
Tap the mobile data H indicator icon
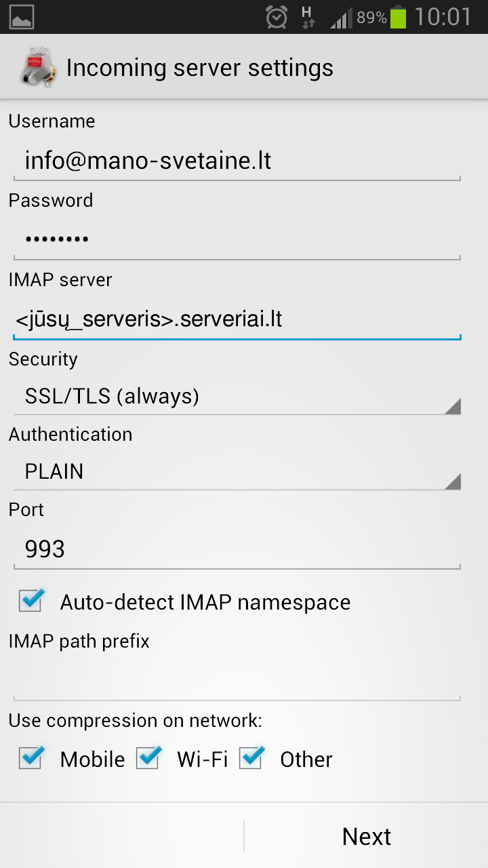pos(308,17)
